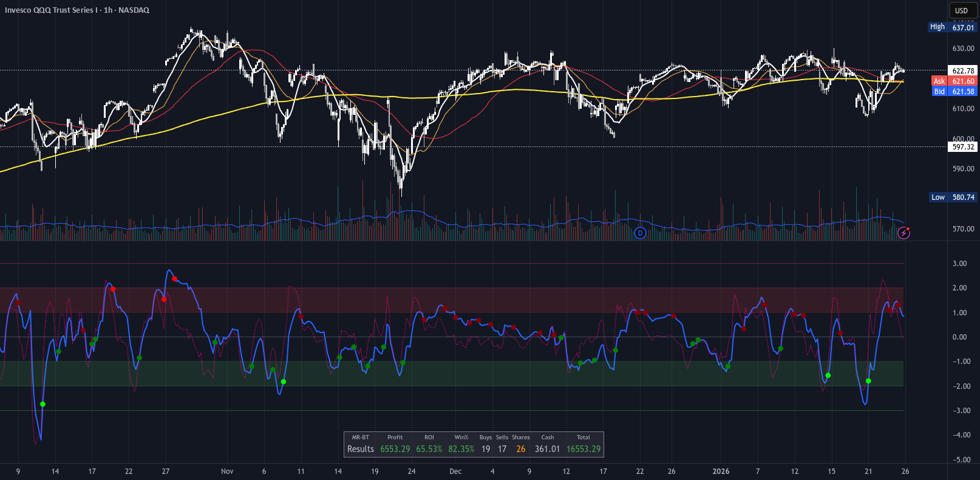The height and width of the screenshot is (480, 980).
Task: Click the High 637.01 price label
Action: [952, 27]
